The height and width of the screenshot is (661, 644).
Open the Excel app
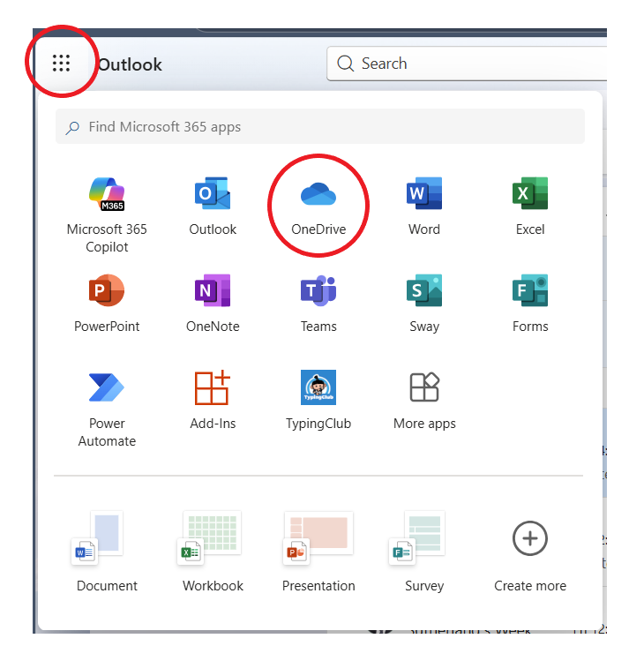530,206
